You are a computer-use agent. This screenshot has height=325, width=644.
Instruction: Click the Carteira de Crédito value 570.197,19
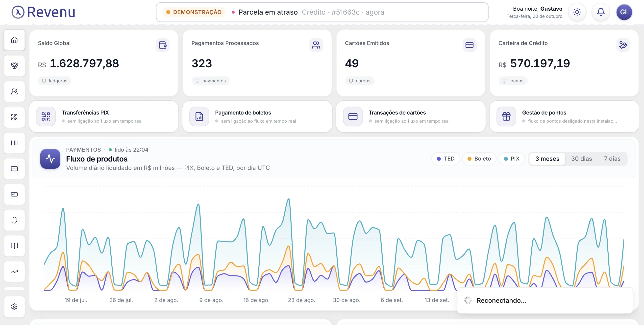[540, 64]
